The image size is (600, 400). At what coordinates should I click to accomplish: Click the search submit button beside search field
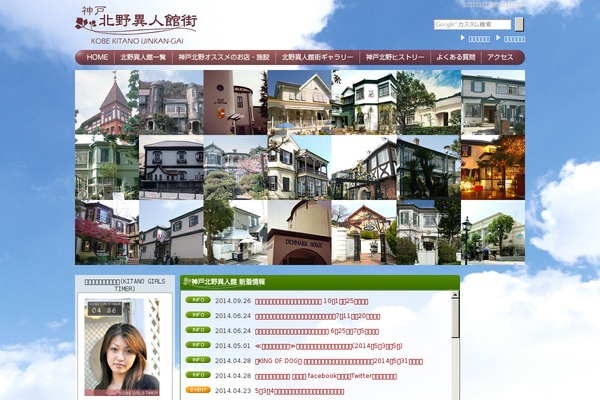(519, 24)
